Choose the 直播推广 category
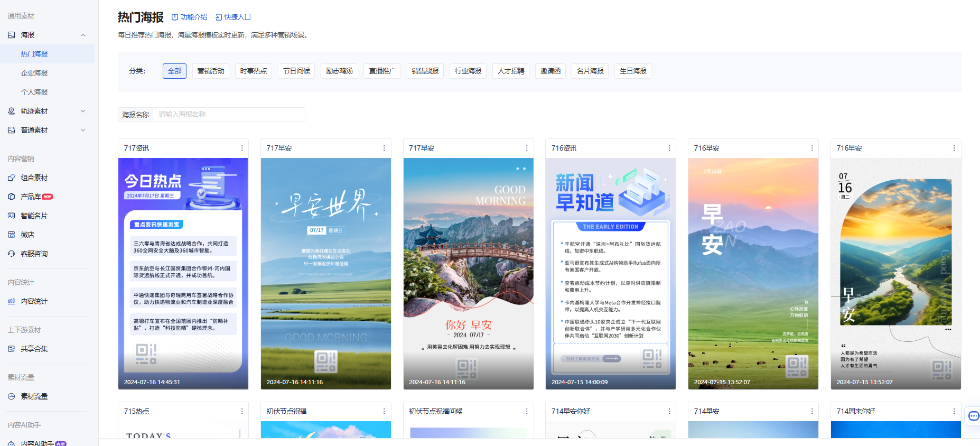The image size is (980, 446). click(382, 71)
